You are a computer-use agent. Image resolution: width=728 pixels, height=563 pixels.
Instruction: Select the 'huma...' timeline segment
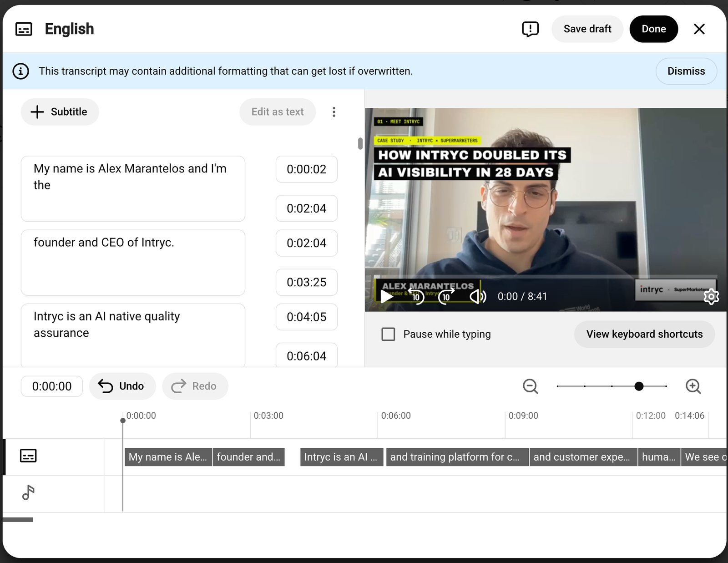point(659,457)
